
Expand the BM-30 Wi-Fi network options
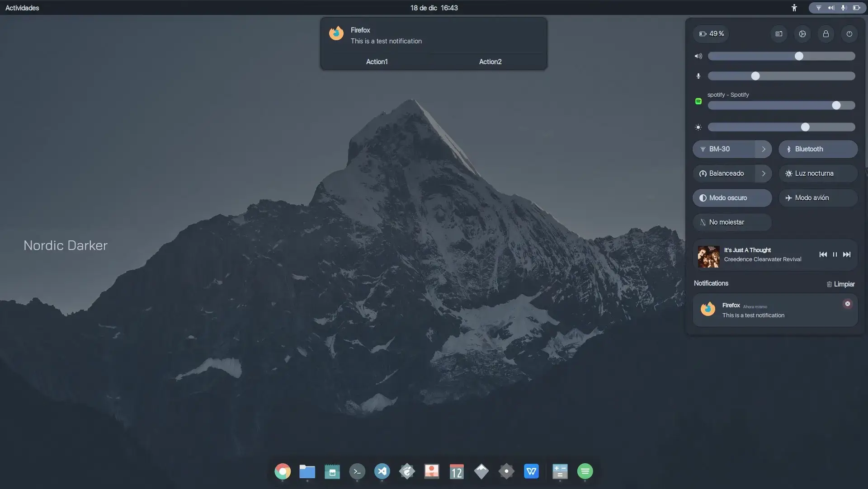point(764,149)
